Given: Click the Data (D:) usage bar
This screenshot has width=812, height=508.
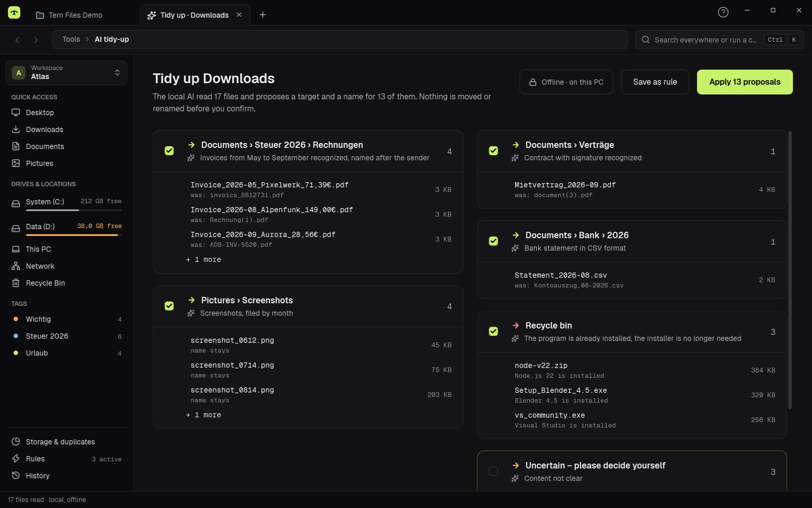Looking at the screenshot, I should [74, 235].
